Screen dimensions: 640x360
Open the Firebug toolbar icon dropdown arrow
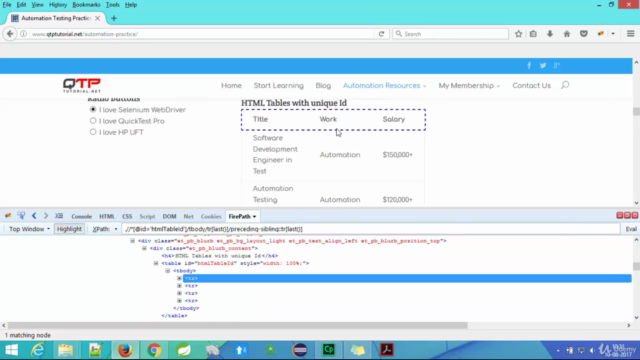(613, 34)
